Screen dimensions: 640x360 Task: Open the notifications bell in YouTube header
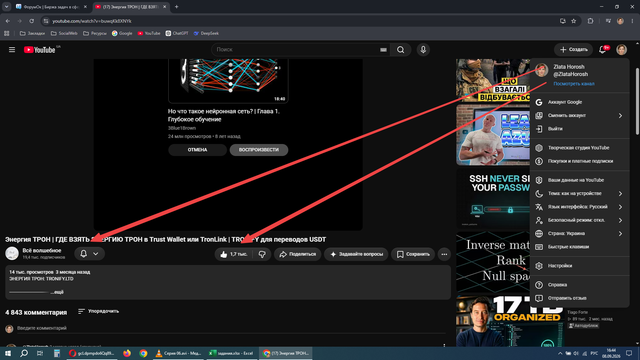[603, 50]
